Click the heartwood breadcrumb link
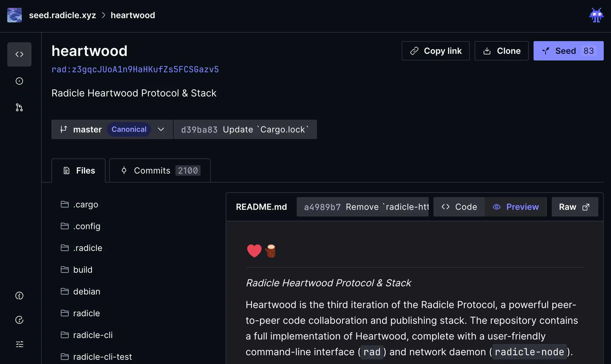 [133, 15]
